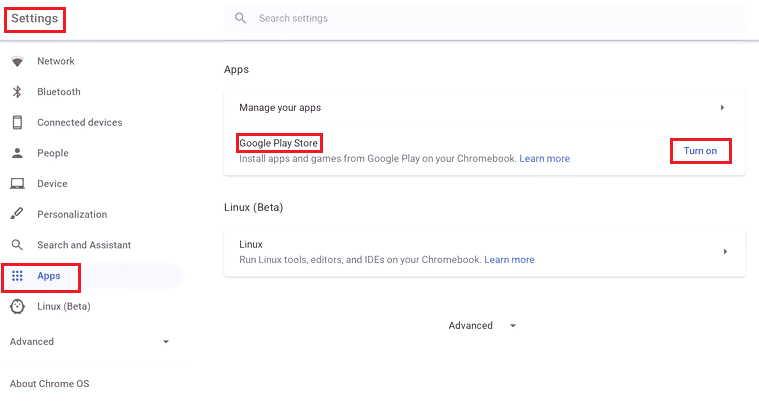Screen dimensions: 759x402
Task: Open Learn more link for Google Play
Action: [x=545, y=158]
